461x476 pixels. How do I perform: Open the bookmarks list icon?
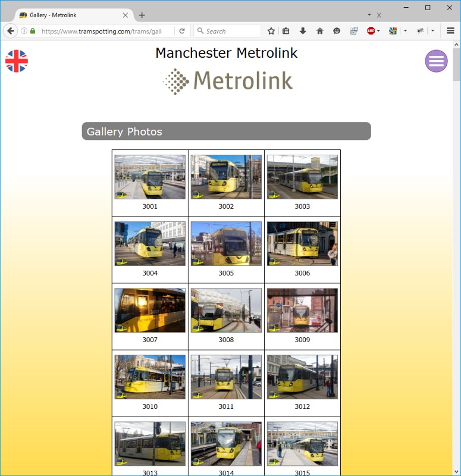click(286, 31)
